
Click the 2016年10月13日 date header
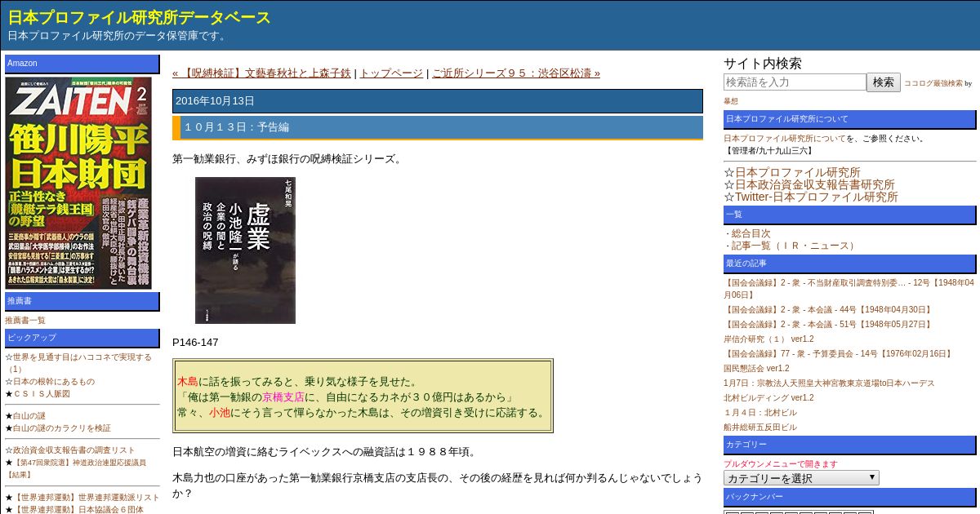click(x=437, y=101)
